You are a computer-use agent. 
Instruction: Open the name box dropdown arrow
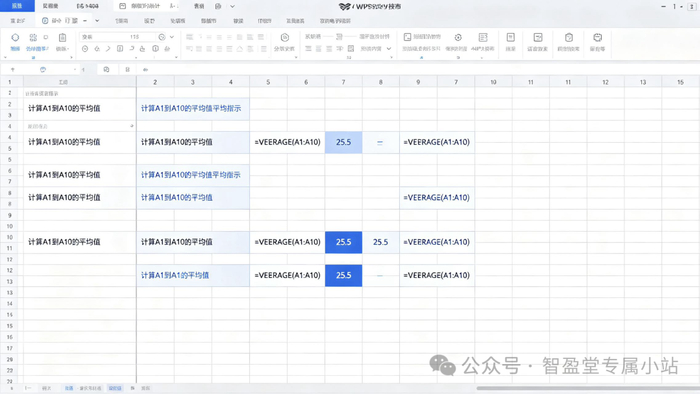75,70
